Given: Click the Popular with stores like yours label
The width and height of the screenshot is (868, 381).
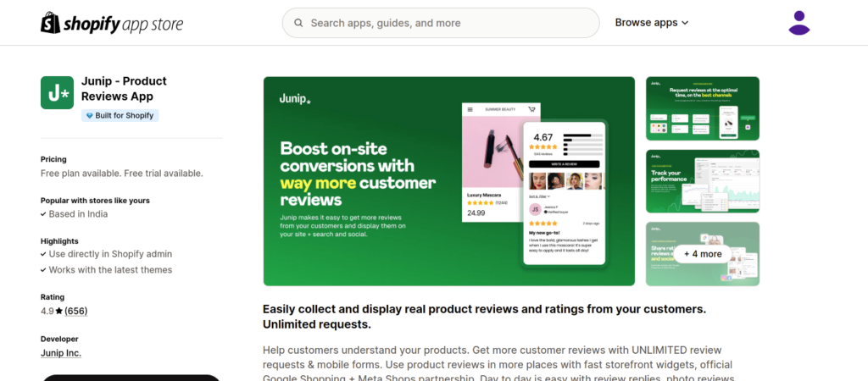Looking at the screenshot, I should [x=95, y=200].
